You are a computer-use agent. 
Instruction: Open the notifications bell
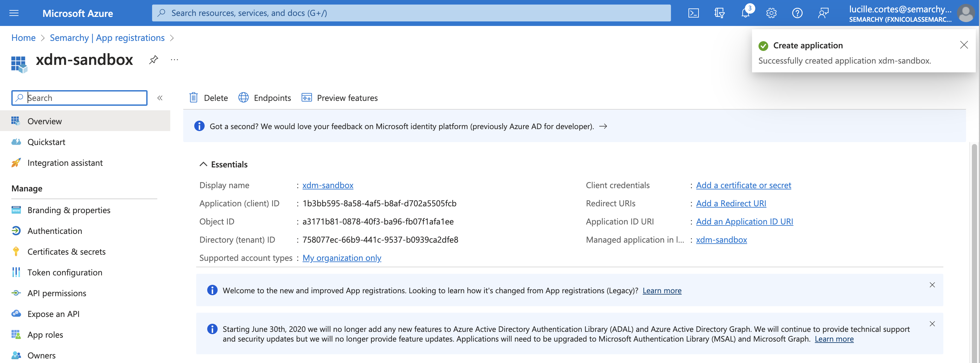[x=745, y=13]
